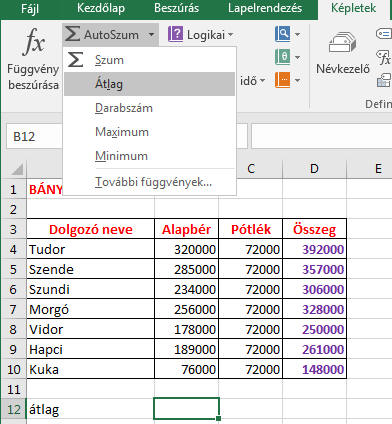The width and height of the screenshot is (392, 424).
Task: Click the cell with 148000
Action: [x=314, y=369]
